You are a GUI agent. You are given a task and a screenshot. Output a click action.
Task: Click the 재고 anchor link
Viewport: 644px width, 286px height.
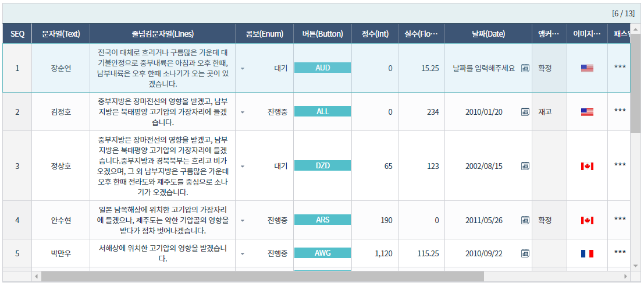(x=545, y=111)
